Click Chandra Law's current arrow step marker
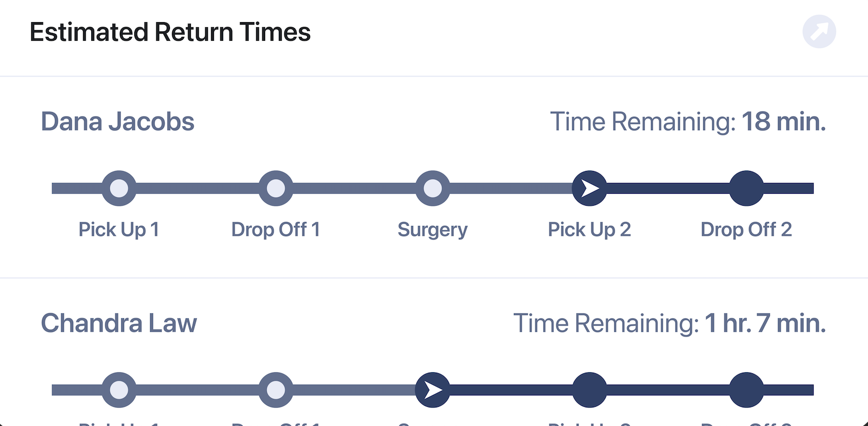 point(433,390)
